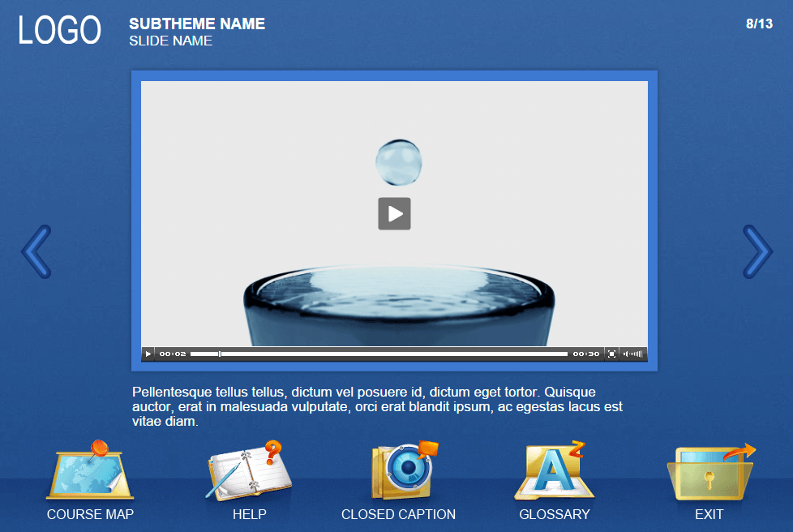Click the SUBTHEME NAME heading
The height and width of the screenshot is (532, 793).
(197, 24)
